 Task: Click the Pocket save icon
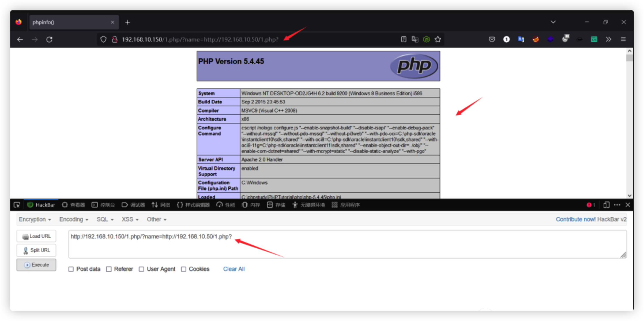pyautogui.click(x=492, y=40)
